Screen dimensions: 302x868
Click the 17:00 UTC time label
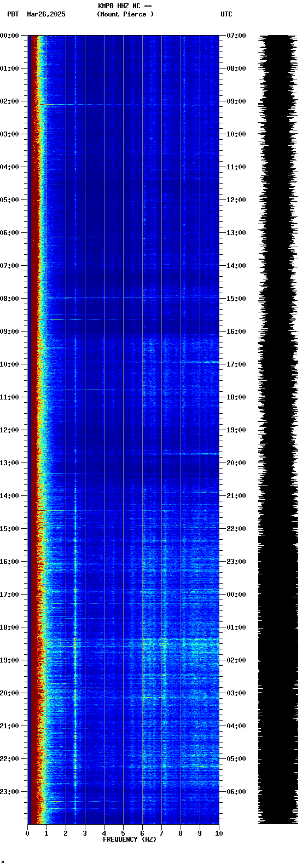pyautogui.click(x=236, y=364)
